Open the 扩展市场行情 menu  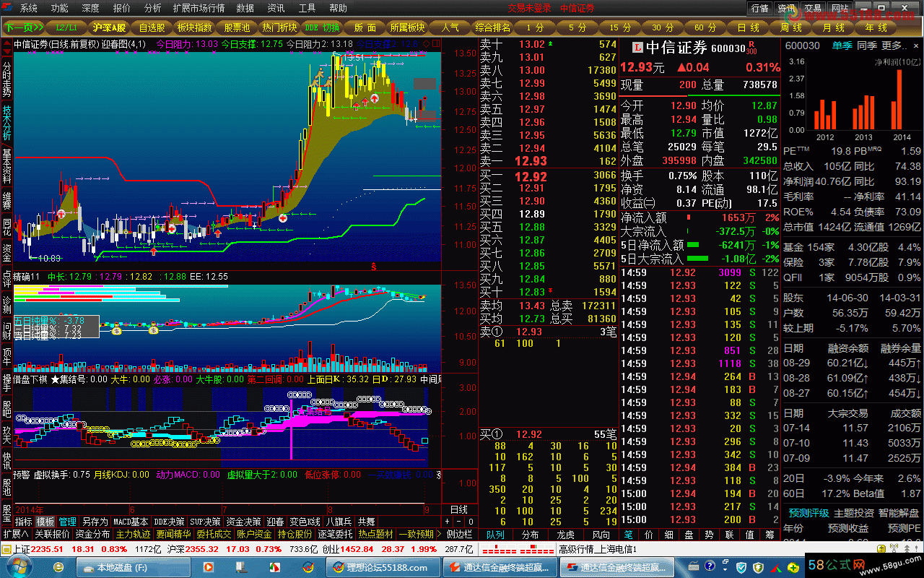(x=199, y=8)
